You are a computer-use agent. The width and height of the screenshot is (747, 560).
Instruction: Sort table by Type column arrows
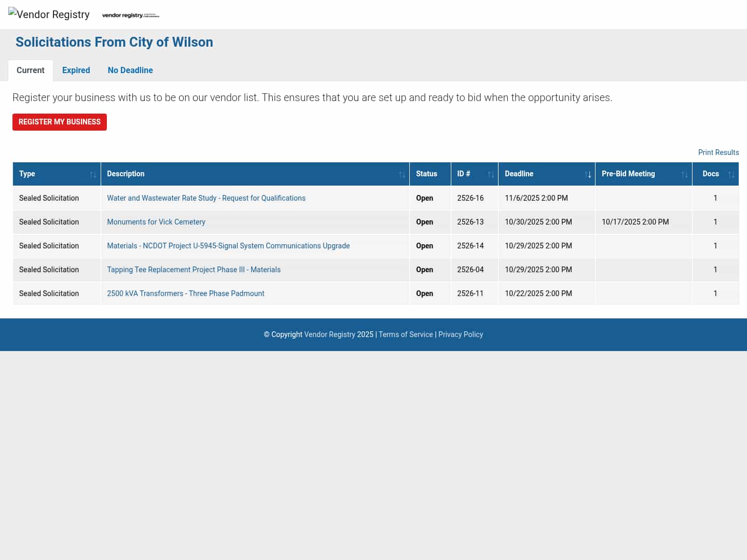(93, 175)
